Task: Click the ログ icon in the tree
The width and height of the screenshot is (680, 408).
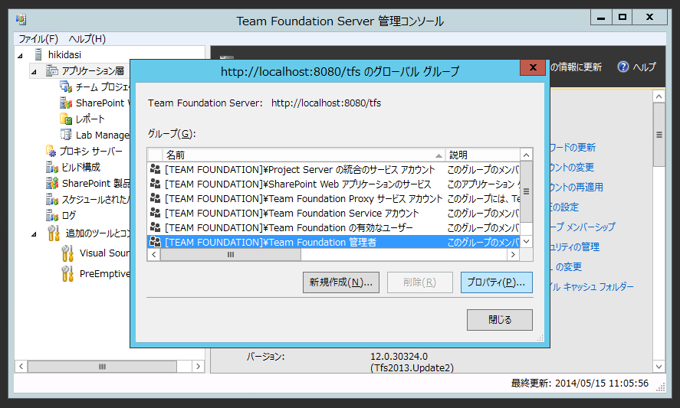Action: click(x=52, y=215)
